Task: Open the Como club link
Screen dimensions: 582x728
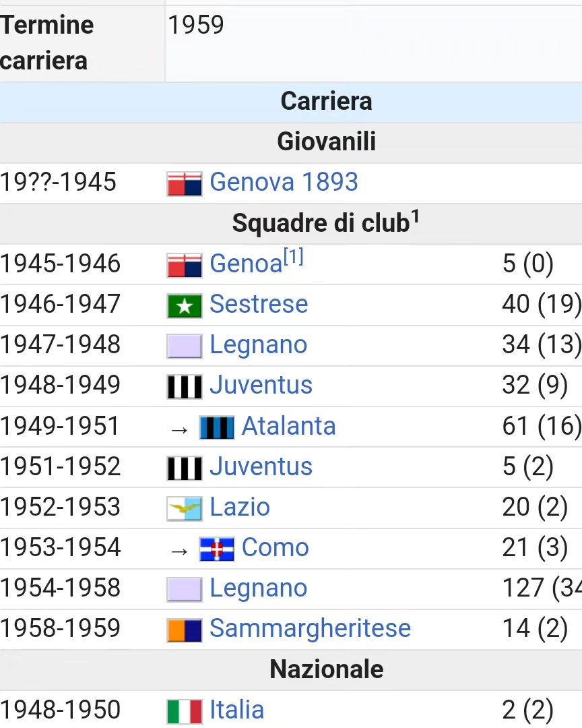Action: click(276, 547)
